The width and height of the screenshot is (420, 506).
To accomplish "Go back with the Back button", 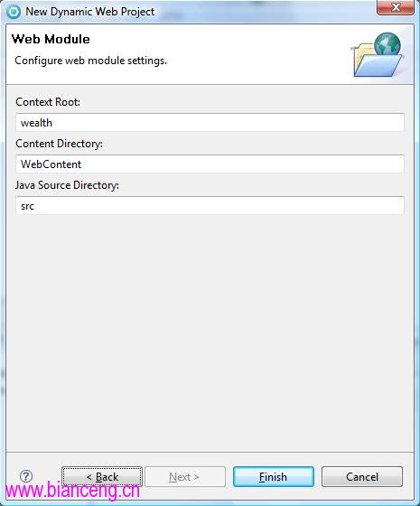I will [x=102, y=476].
